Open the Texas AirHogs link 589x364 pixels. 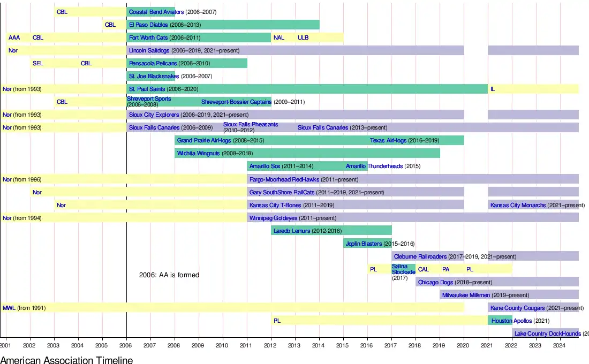[x=388, y=140]
